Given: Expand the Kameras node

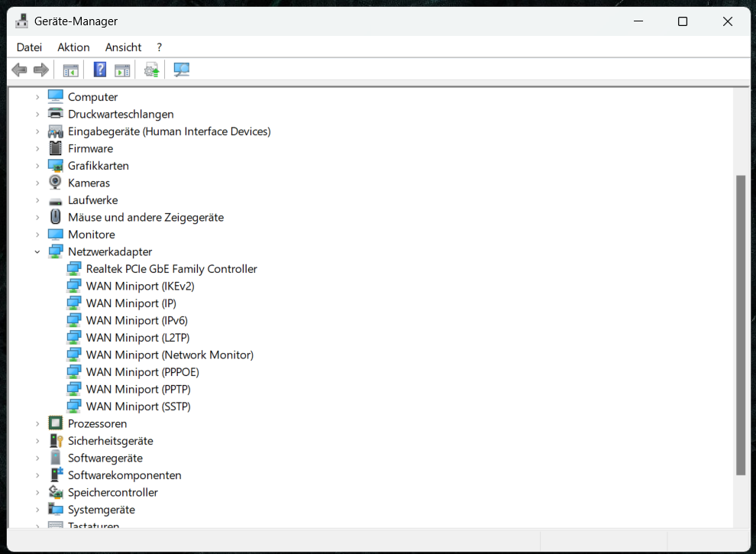Looking at the screenshot, I should click(37, 183).
